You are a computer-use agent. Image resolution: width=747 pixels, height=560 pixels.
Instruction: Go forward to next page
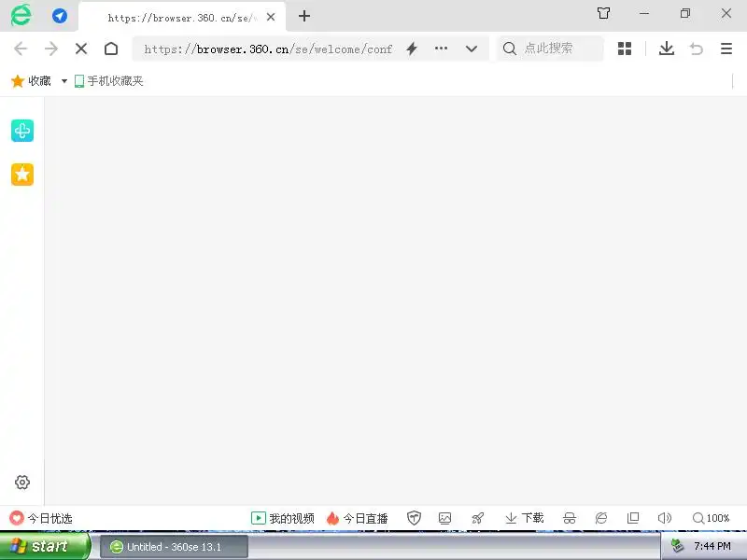pos(51,49)
